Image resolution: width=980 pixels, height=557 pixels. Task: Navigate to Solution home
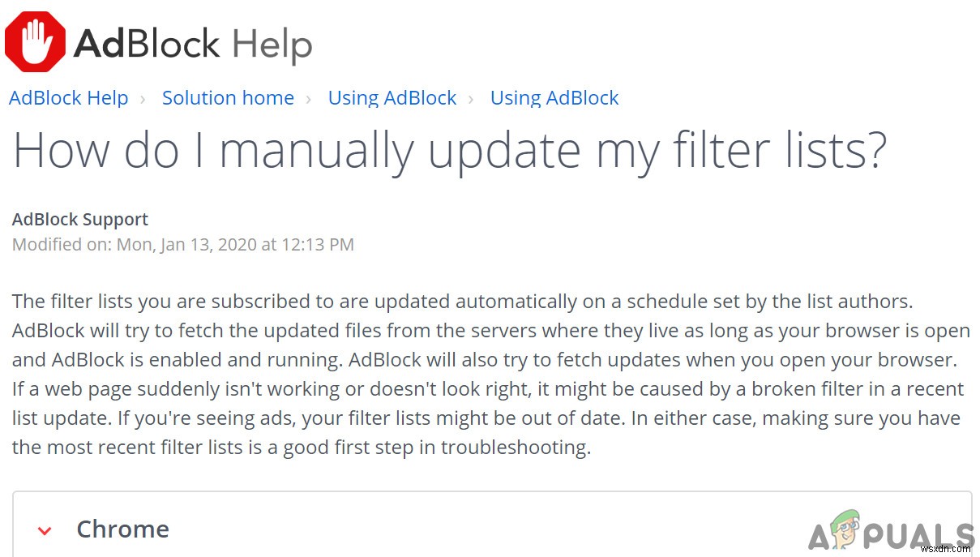click(228, 98)
